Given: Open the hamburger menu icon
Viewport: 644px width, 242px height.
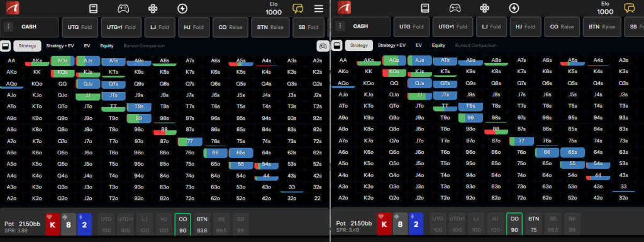Looking at the screenshot, I should 319,9.
